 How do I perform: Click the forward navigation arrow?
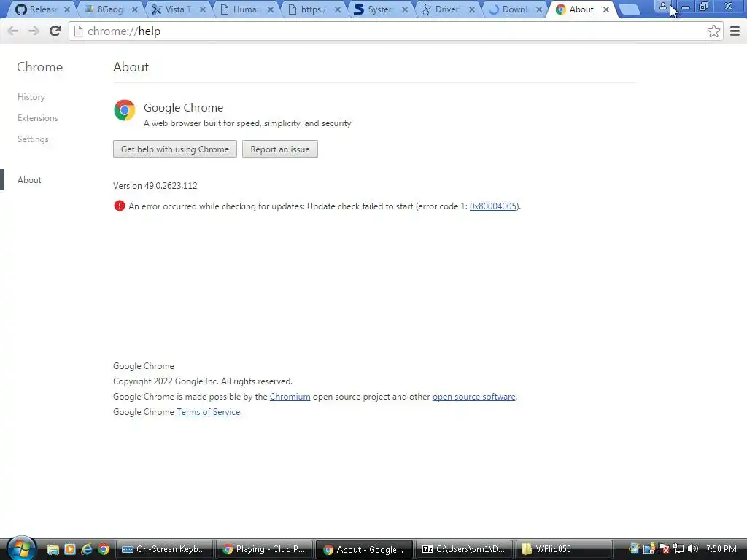coord(34,31)
